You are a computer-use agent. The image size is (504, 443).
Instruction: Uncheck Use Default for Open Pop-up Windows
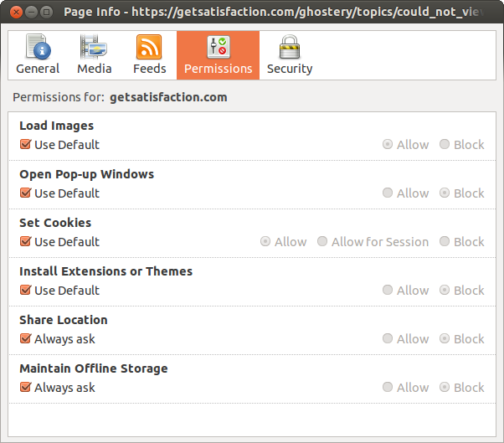pos(25,193)
